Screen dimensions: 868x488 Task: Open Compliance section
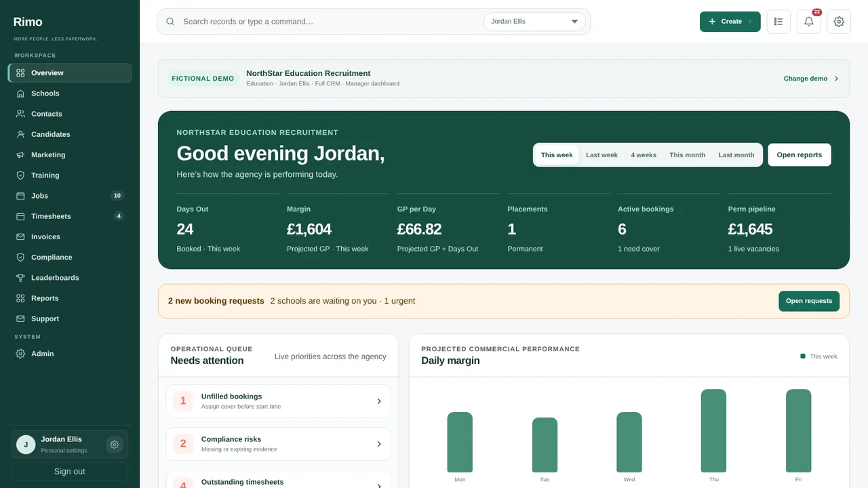[x=70, y=257]
